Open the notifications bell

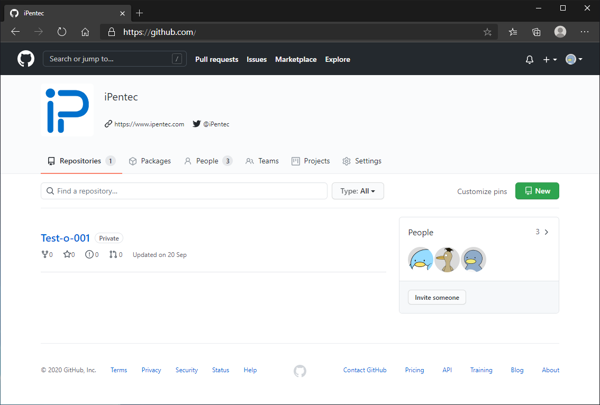[x=529, y=59]
